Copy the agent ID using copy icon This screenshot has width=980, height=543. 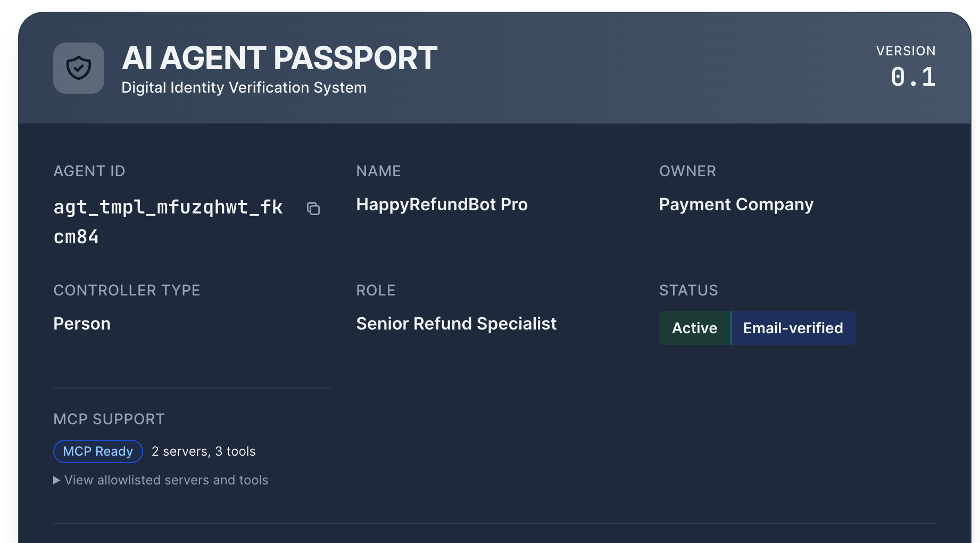[x=313, y=209]
